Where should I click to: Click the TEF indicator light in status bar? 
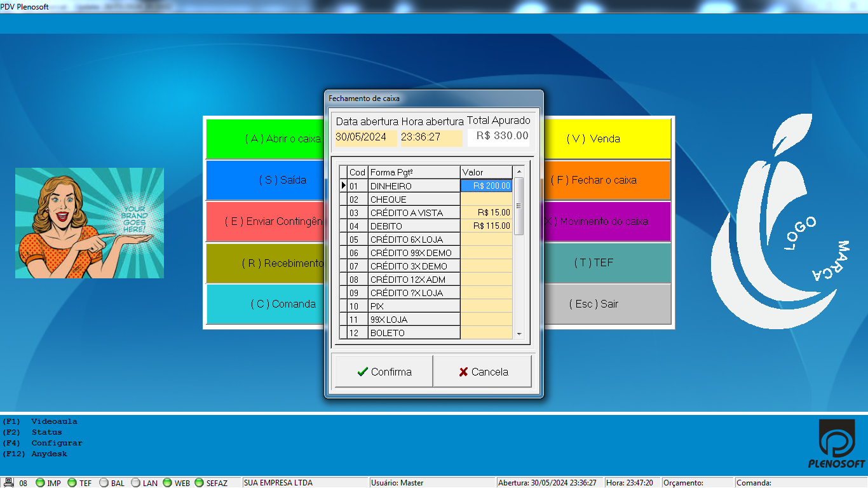click(x=72, y=483)
